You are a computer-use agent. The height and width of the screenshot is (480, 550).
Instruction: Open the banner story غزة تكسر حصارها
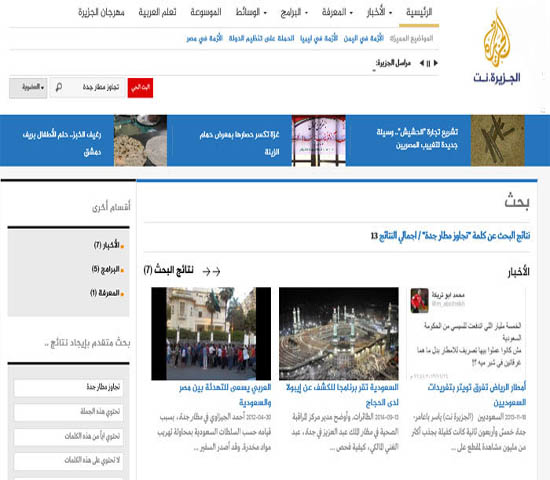tap(239, 143)
